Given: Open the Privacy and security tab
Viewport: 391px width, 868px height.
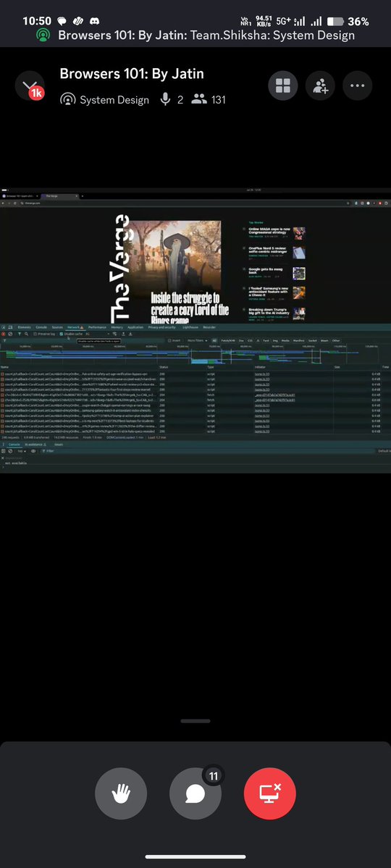Looking at the screenshot, I should point(161,327).
